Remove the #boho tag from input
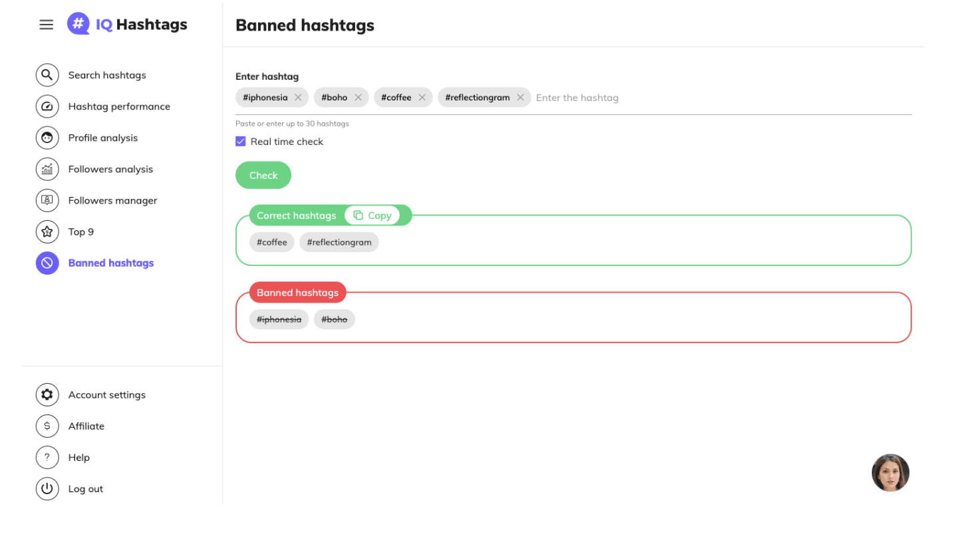 coord(358,98)
